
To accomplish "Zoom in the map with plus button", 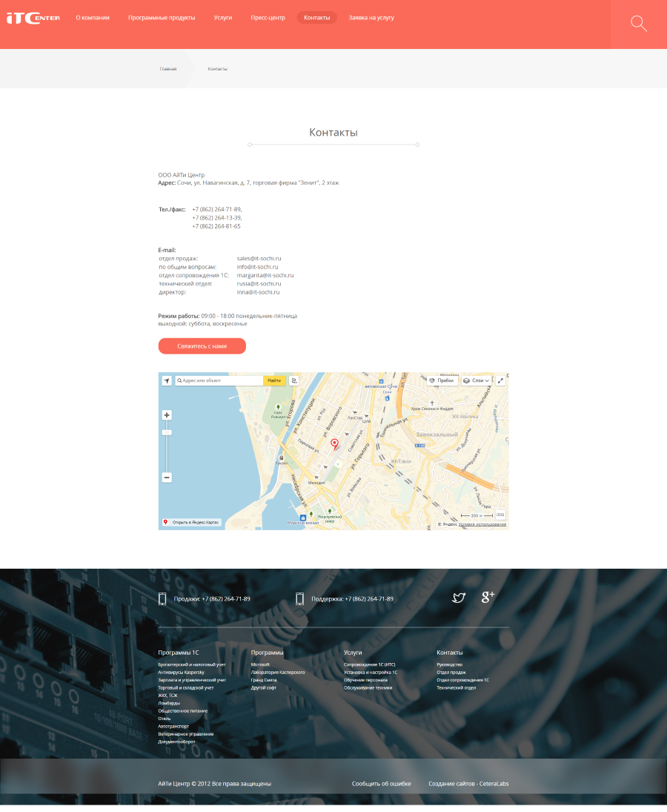I will [167, 415].
